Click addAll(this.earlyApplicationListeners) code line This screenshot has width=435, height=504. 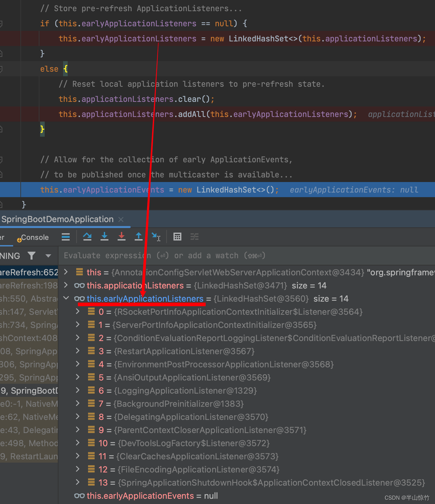[208, 114]
